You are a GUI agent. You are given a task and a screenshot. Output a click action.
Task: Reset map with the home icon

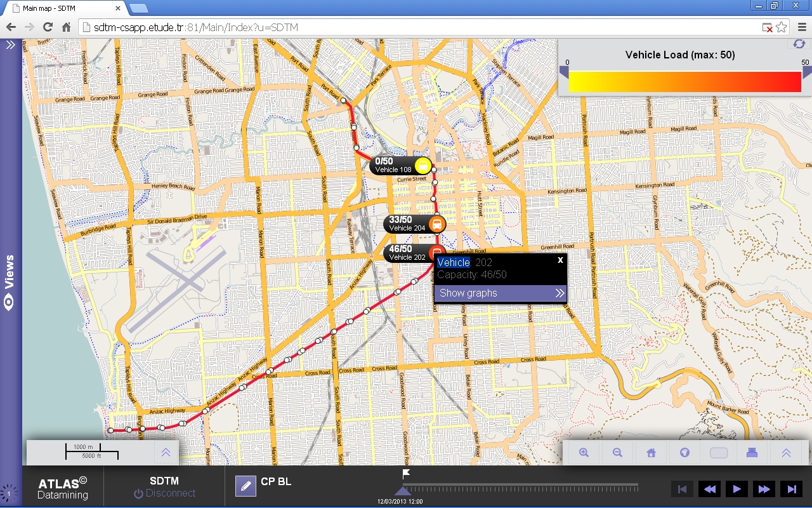[x=651, y=453]
